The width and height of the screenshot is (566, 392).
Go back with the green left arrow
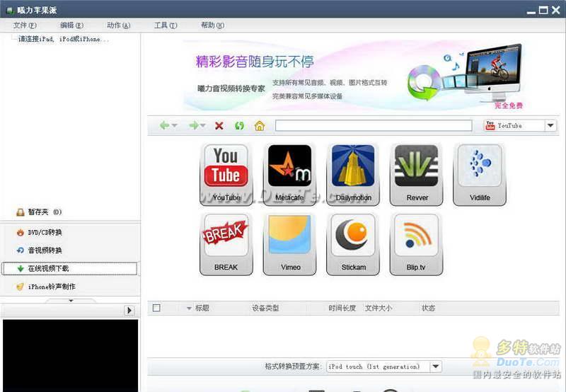[164, 126]
